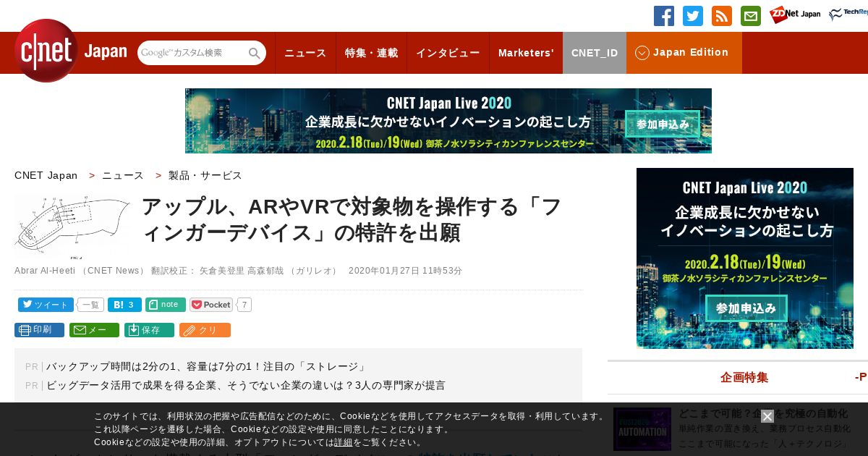Clip article with クリップ button
Image resolution: width=868 pixels, height=456 pixels.
(x=205, y=330)
